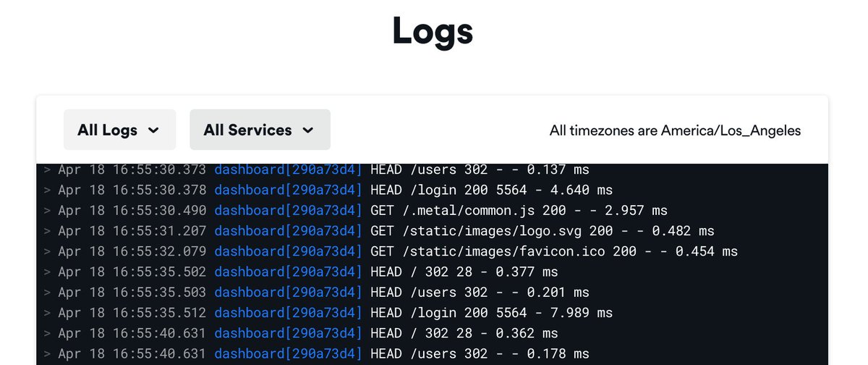Image resolution: width=868 pixels, height=365 pixels.
Task: Click dashboard[290a73d4] on the 16:55:30.490 line
Action: [289, 211]
